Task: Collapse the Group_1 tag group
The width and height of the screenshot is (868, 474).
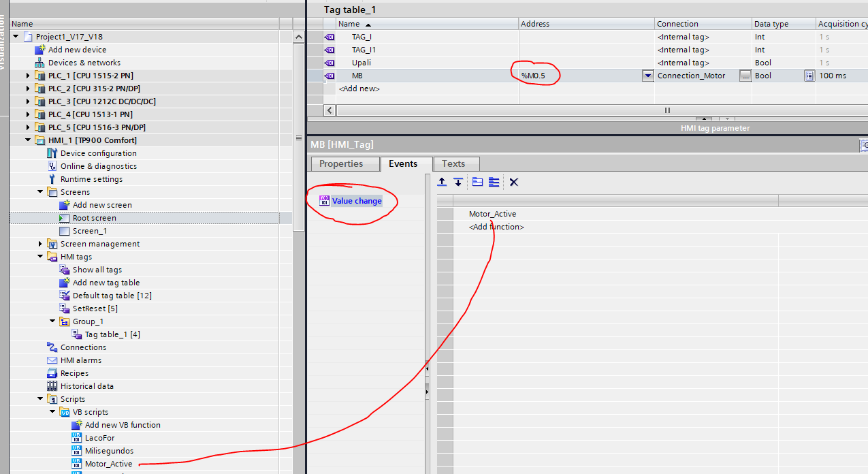Action: tap(52, 321)
